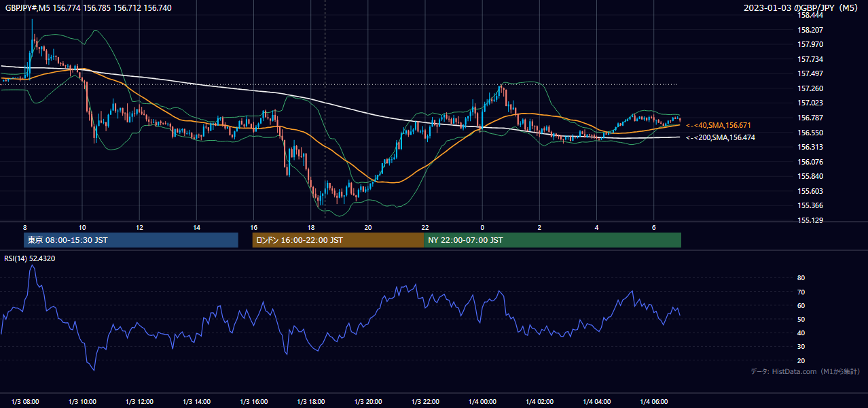Viewport: 868px width, 408px height.
Task: Click the '1/4 04:00' time label
Action: click(596, 401)
